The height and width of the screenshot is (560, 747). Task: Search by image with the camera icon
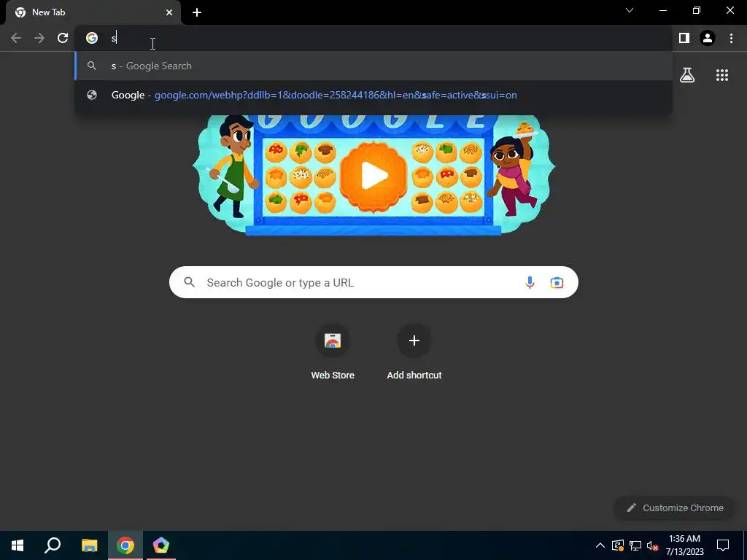click(x=557, y=282)
